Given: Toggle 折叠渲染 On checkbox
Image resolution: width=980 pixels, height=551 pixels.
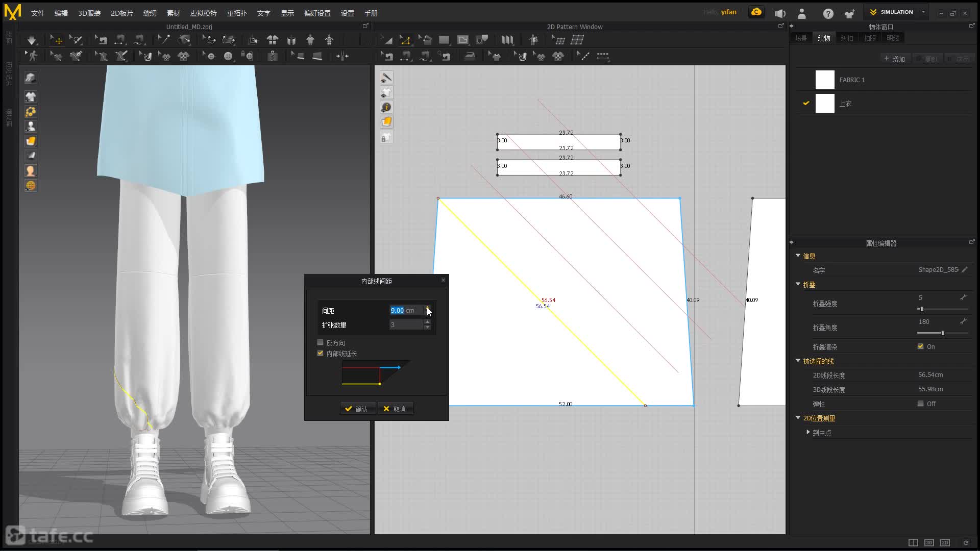Looking at the screenshot, I should click(x=920, y=346).
